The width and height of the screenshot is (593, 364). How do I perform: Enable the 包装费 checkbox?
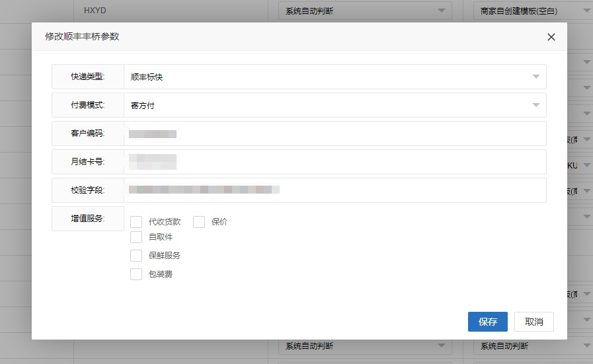(x=136, y=274)
